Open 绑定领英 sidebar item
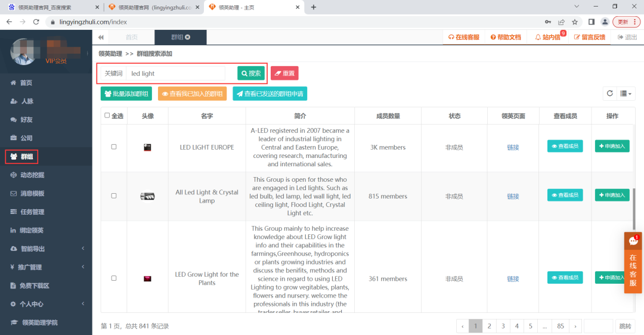This screenshot has width=644, height=335. click(x=46, y=230)
